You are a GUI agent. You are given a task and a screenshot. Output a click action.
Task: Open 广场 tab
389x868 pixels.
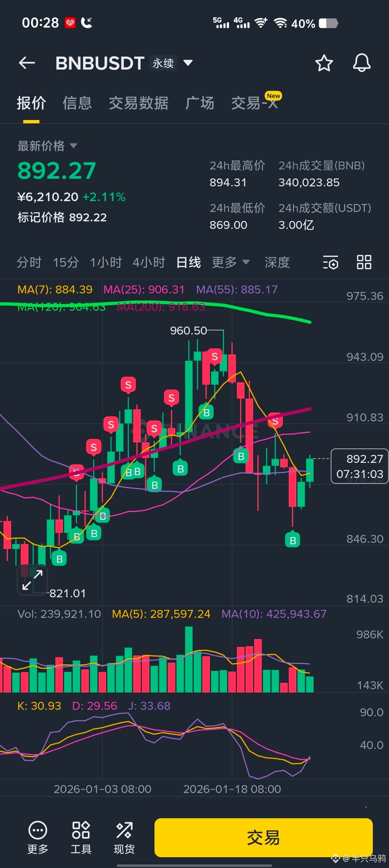point(200,103)
